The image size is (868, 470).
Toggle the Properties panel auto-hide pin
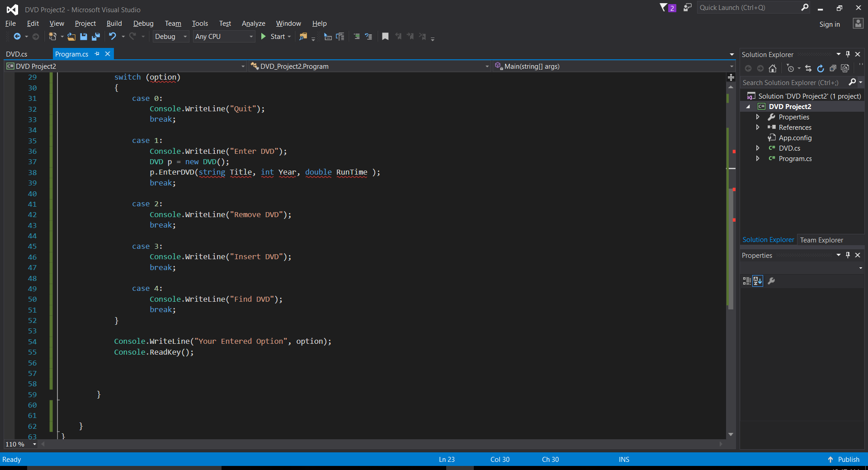pyautogui.click(x=848, y=255)
